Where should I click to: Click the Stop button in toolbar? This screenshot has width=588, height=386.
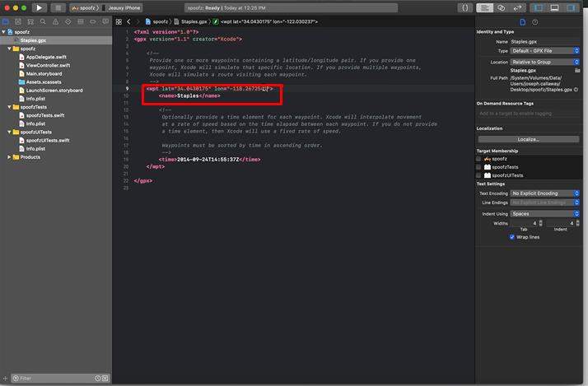(58, 7)
